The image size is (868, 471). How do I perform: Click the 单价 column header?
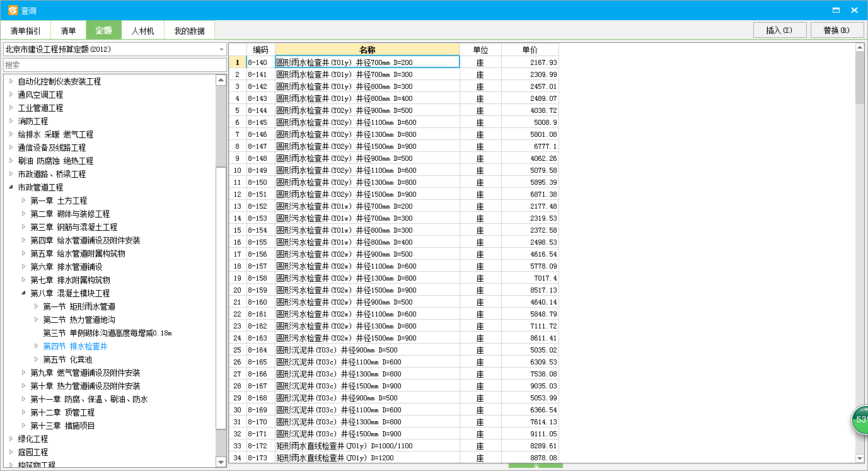pos(530,50)
